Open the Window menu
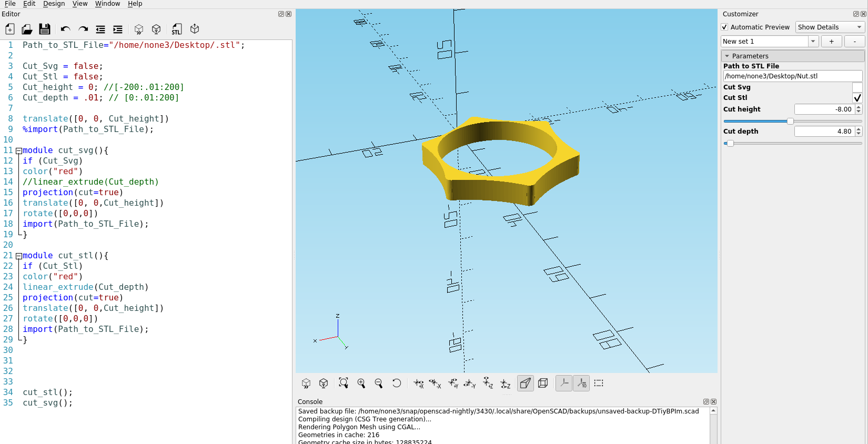The height and width of the screenshot is (444, 868). pyautogui.click(x=107, y=4)
